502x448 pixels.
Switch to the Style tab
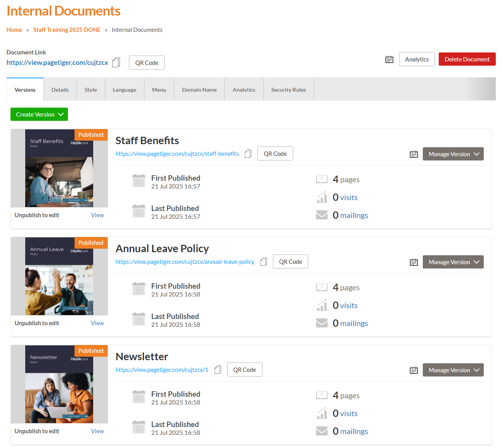coord(91,90)
